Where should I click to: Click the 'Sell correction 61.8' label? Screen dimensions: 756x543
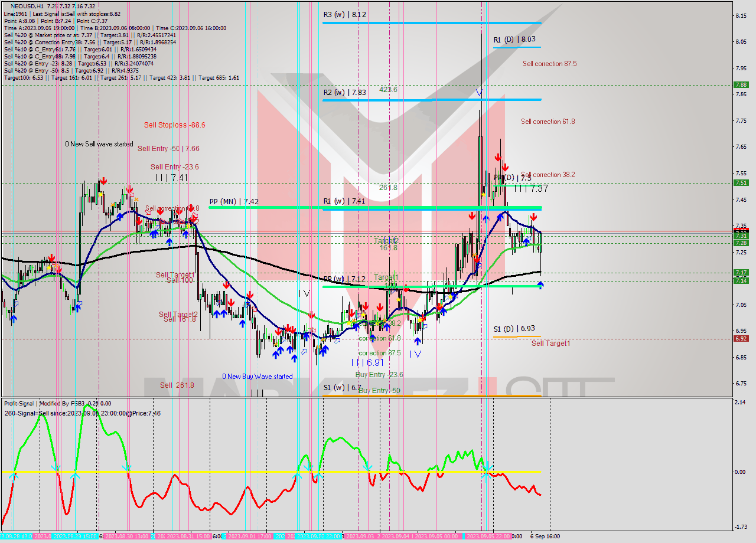(548, 122)
